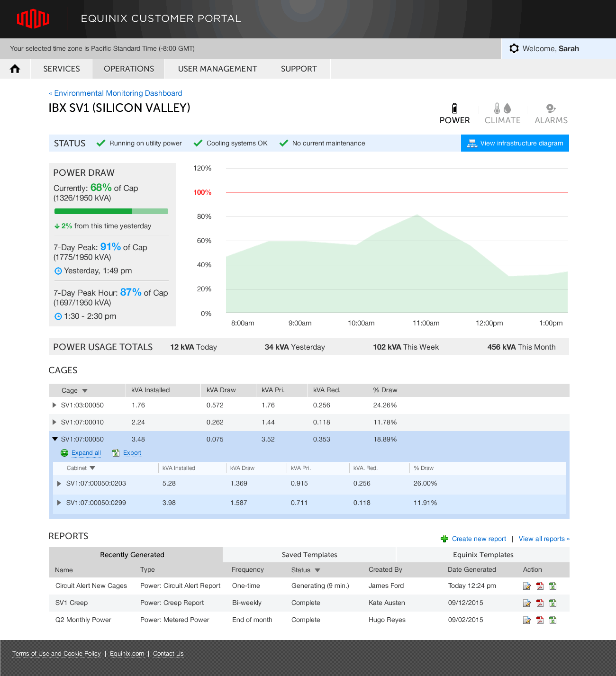This screenshot has width=616, height=676.
Task: Click the Export link in cages
Action: (132, 453)
